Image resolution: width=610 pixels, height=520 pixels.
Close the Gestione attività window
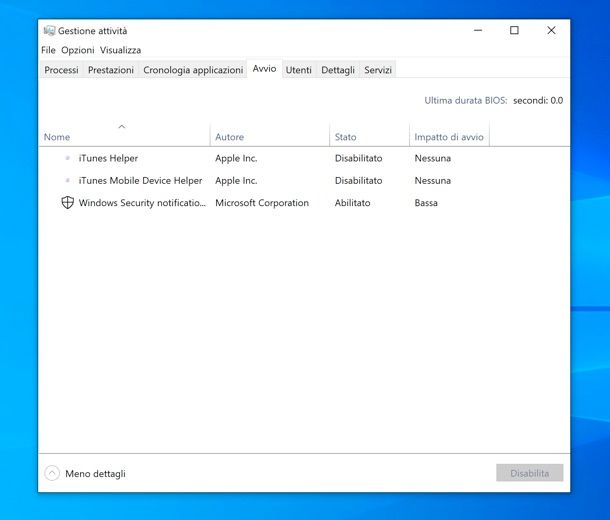click(551, 30)
